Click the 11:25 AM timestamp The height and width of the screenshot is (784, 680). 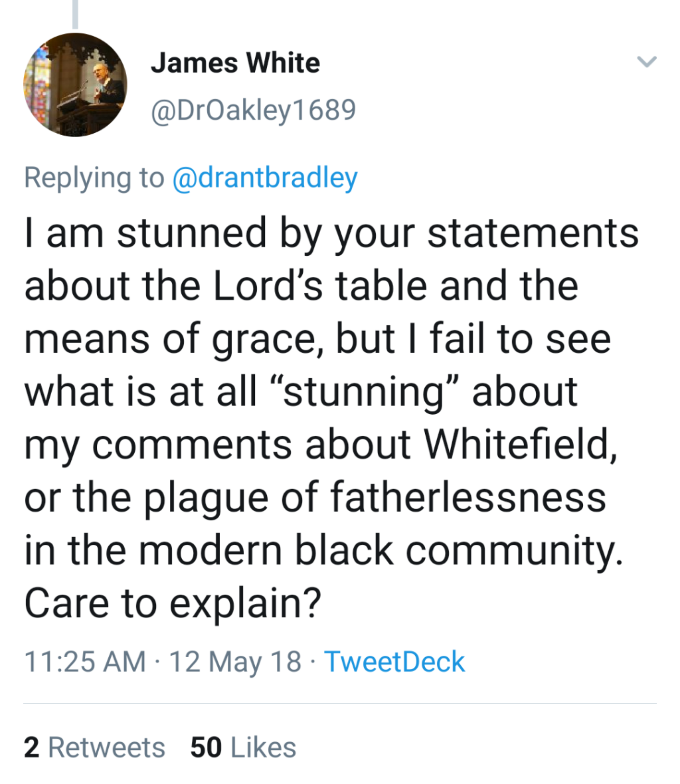[85, 661]
